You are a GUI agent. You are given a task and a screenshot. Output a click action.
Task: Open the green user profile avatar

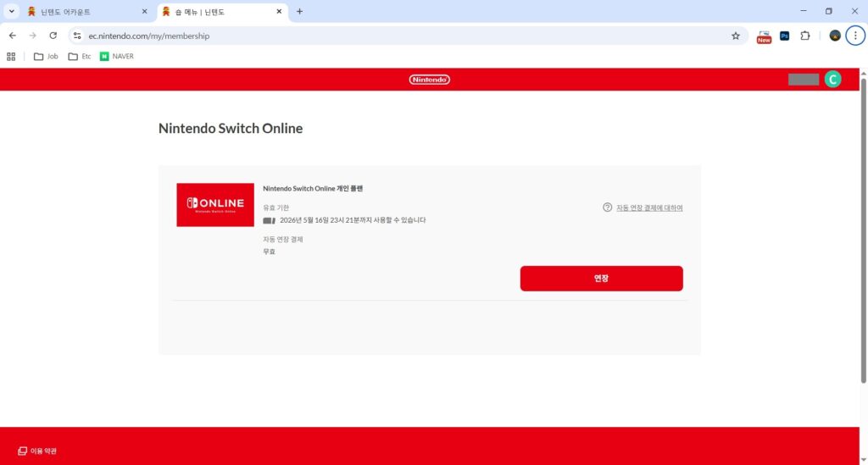pyautogui.click(x=833, y=80)
